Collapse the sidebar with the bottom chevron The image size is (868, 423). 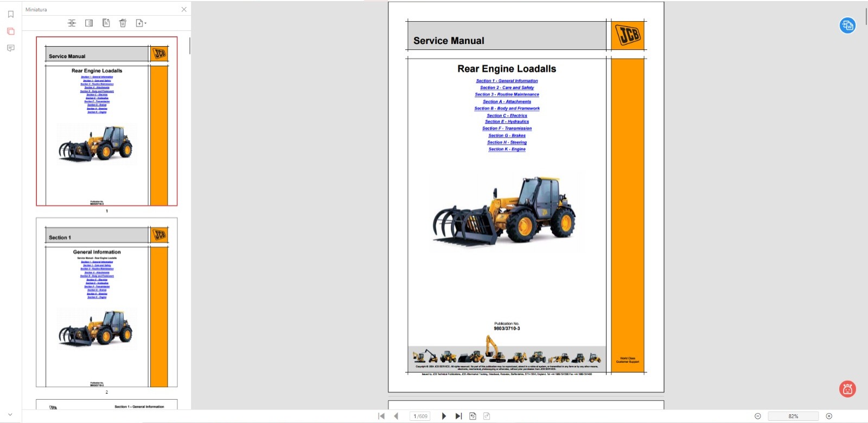click(x=10, y=415)
